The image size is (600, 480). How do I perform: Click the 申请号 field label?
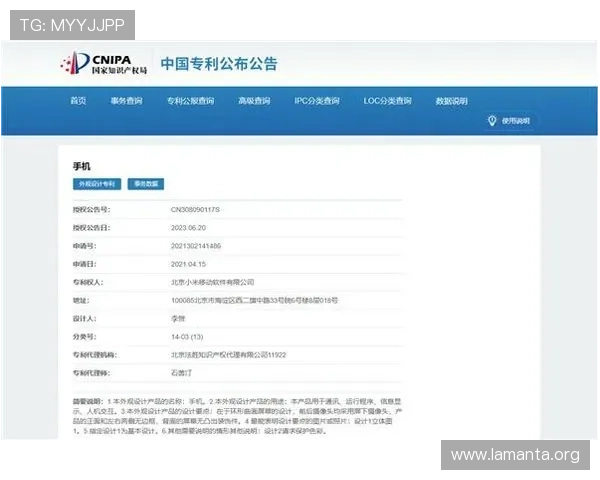[x=85, y=246]
